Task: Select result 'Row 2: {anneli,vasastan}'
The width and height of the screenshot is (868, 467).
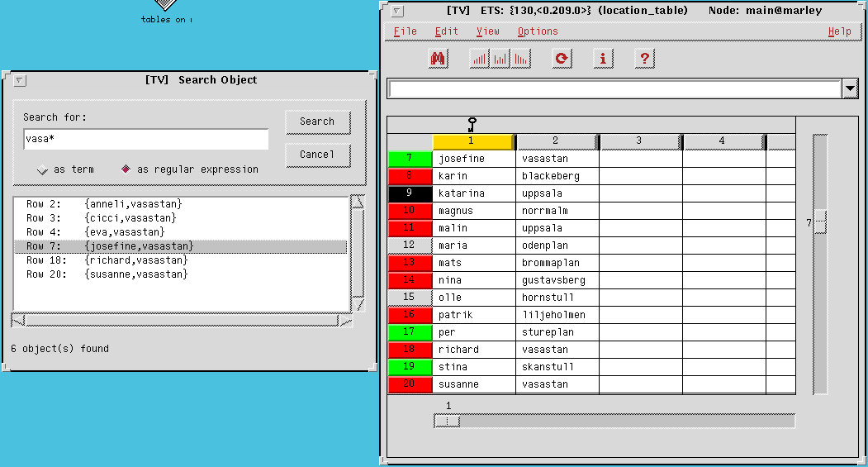Action: pyautogui.click(x=181, y=204)
